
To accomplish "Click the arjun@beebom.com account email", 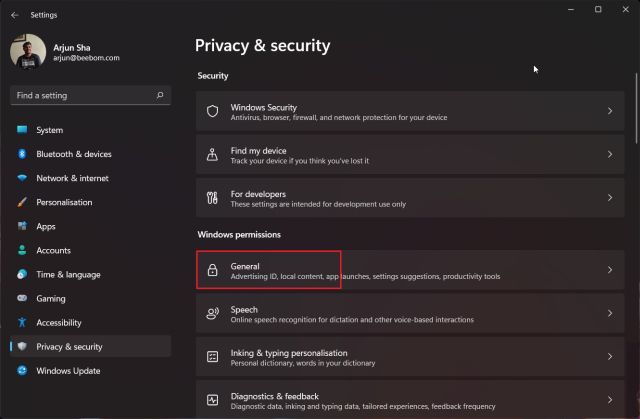I will 86,58.
